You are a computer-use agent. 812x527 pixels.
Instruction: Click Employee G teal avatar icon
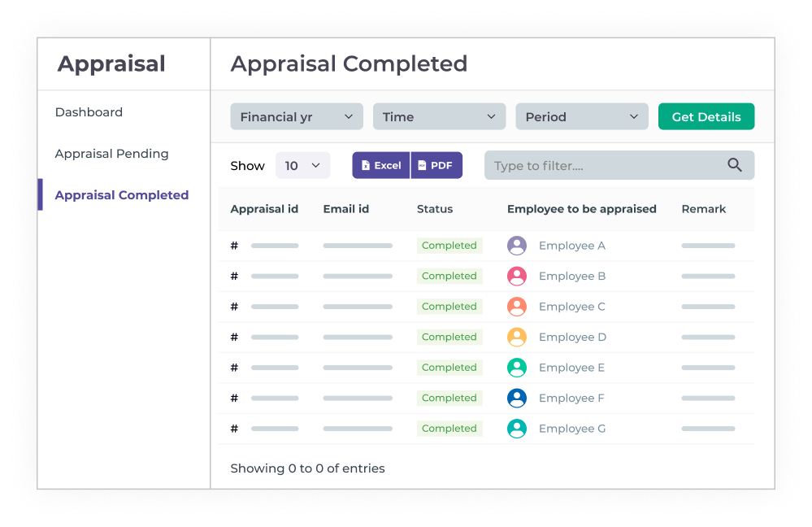517,429
